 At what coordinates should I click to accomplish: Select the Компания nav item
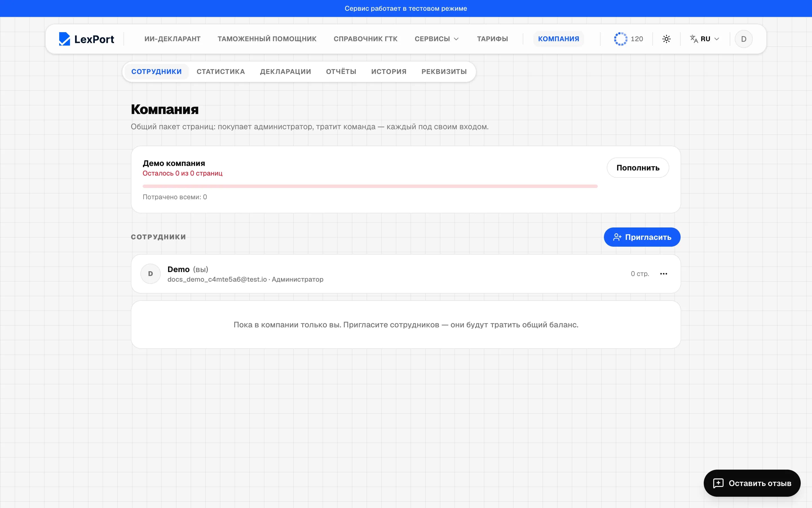click(558, 39)
